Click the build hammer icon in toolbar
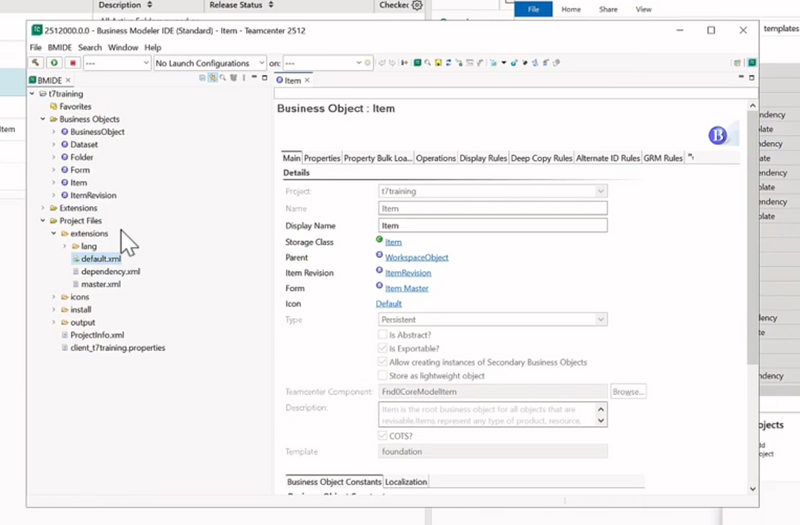This screenshot has height=525, width=800. coord(35,63)
